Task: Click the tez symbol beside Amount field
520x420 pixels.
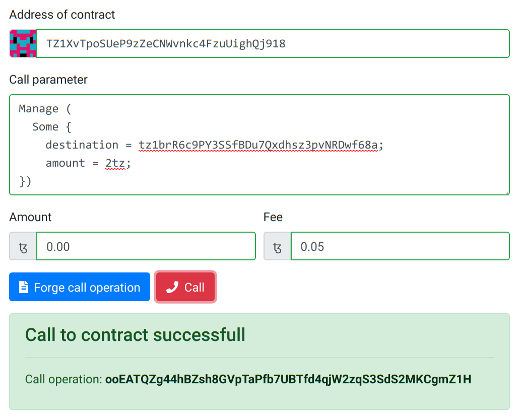Action: point(23,247)
